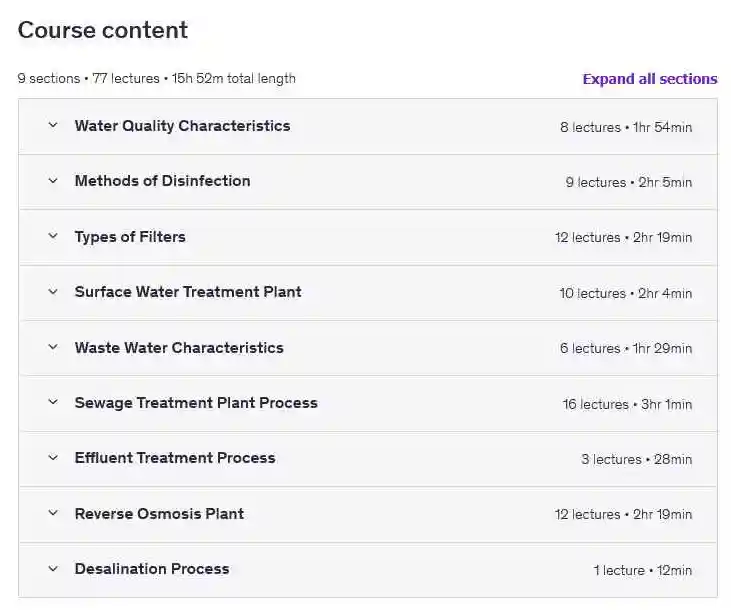Click Sewage Treatment Plant Process title
The height and width of the screenshot is (610, 731).
pyautogui.click(x=196, y=403)
